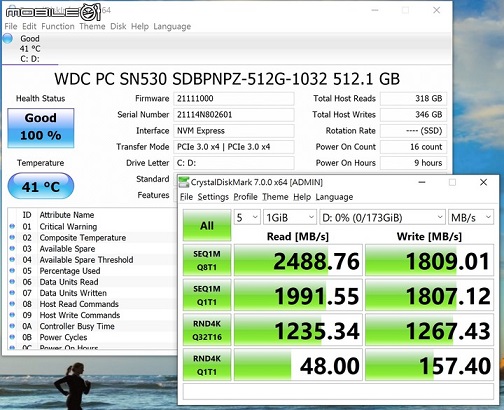Click the RND4K Q1T1 write result 157.40
Image resolution: width=504 pixels, height=410 pixels.
[x=429, y=365]
